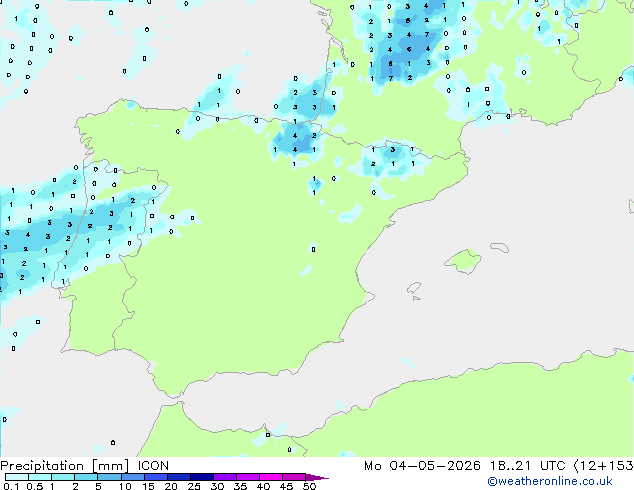Click the 0.1–0.5 mm legend color swatch
This screenshot has height=490, width=634.
coord(17,477)
